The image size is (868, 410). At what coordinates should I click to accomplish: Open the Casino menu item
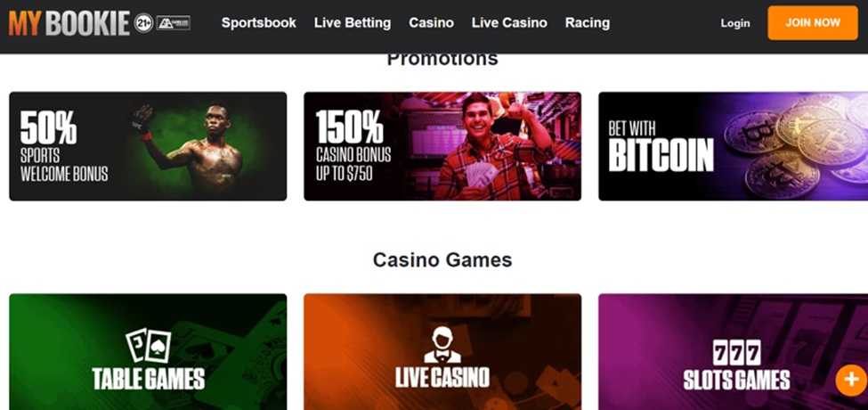[x=431, y=22]
